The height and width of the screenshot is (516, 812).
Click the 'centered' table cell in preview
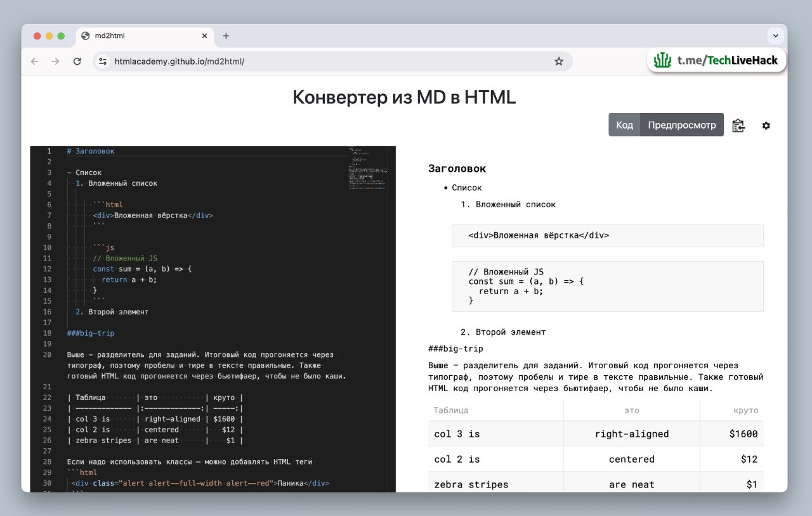(x=632, y=459)
